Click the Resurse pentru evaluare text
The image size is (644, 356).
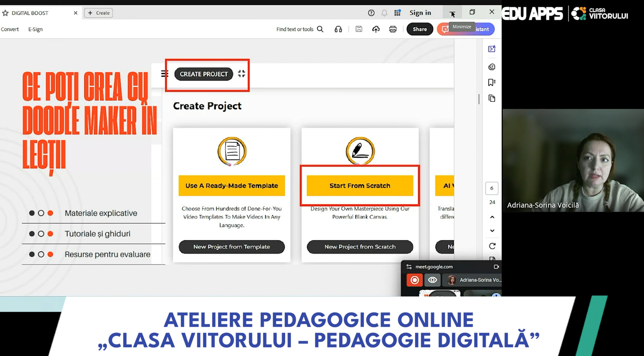tap(107, 254)
